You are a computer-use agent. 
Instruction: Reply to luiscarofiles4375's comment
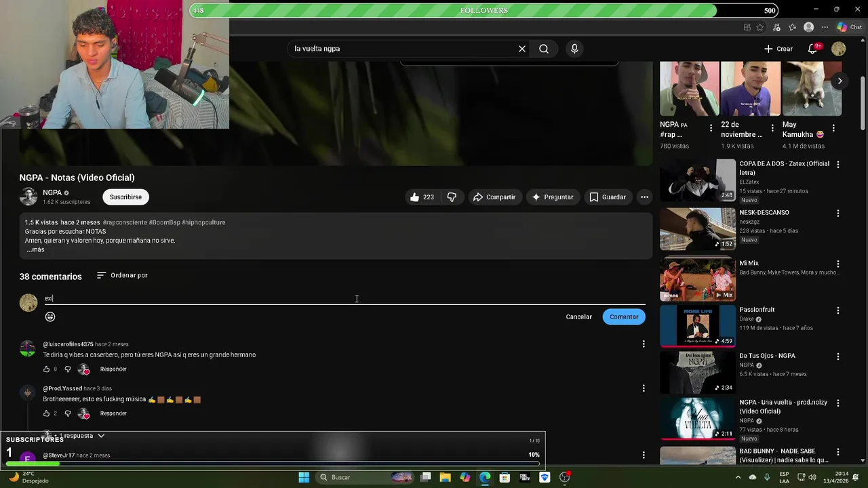113,369
